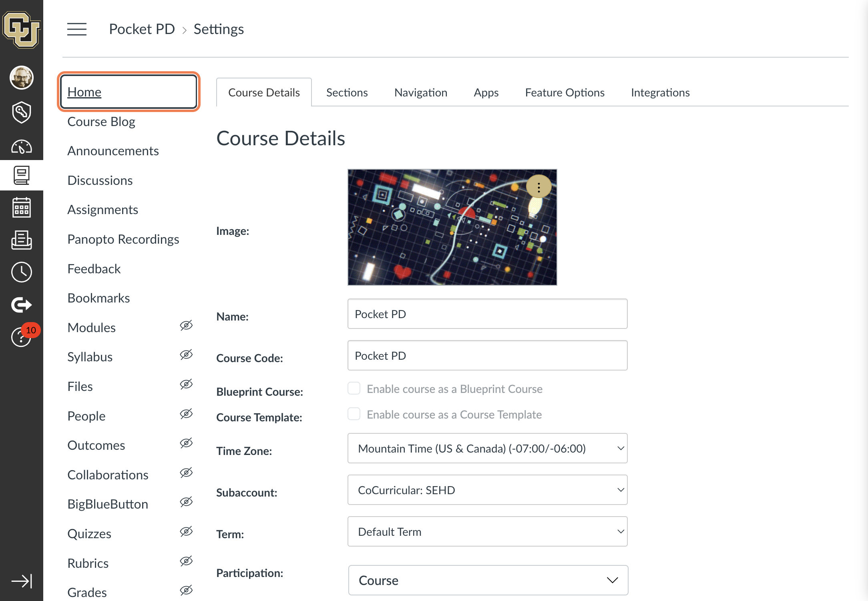This screenshot has height=601, width=868.
Task: Click the Course Code input field
Action: pyautogui.click(x=488, y=355)
